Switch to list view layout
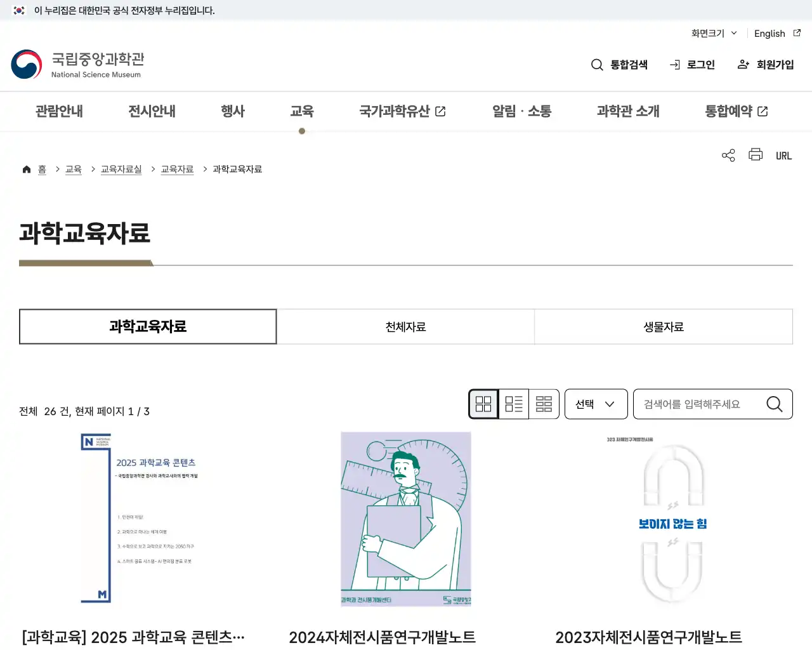Screen dimensions: 812x650 click(514, 404)
